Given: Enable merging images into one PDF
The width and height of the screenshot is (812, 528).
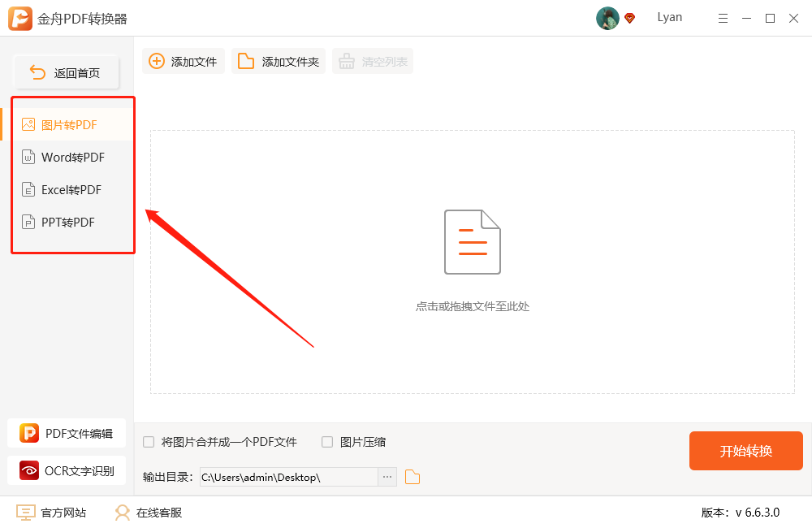Looking at the screenshot, I should pos(149,441).
